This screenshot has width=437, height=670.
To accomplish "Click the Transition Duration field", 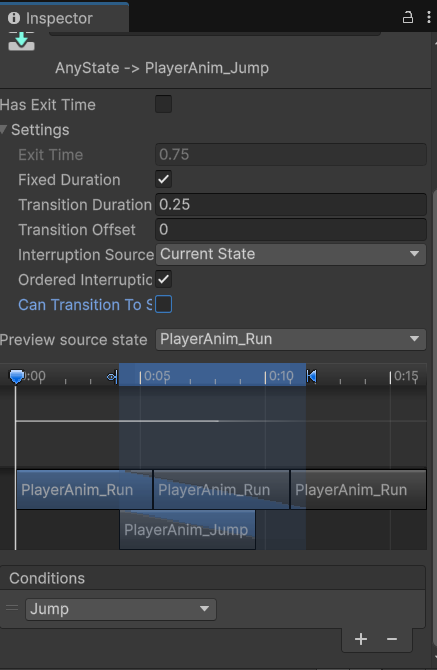I will (x=291, y=205).
